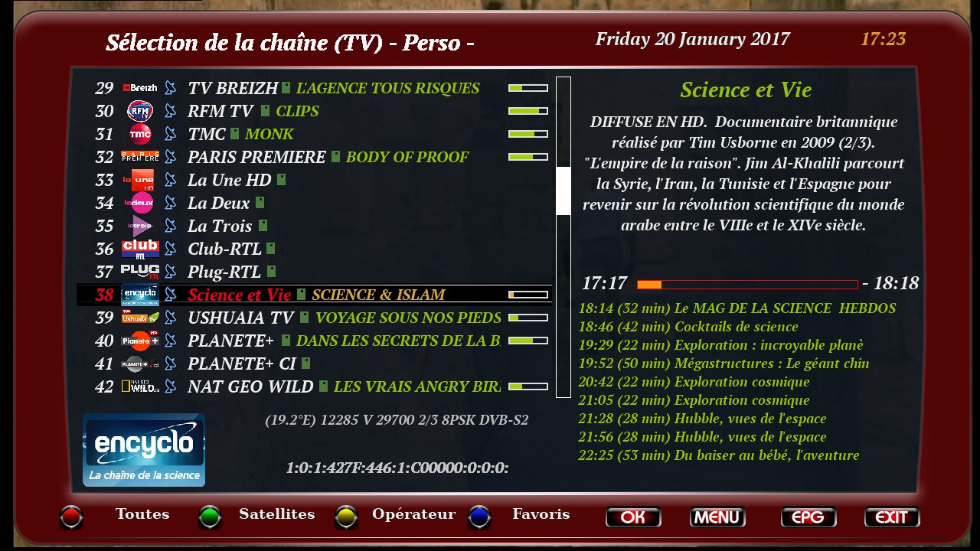Click the satellite icon on the TV BREIZH row
This screenshot has height=551, width=980.
click(x=171, y=88)
